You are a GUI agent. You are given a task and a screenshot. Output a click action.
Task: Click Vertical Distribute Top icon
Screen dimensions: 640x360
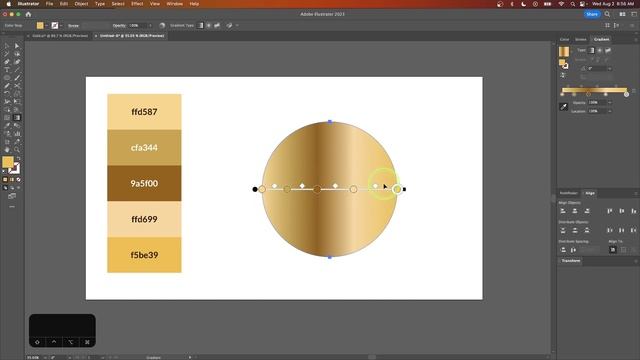click(563, 231)
